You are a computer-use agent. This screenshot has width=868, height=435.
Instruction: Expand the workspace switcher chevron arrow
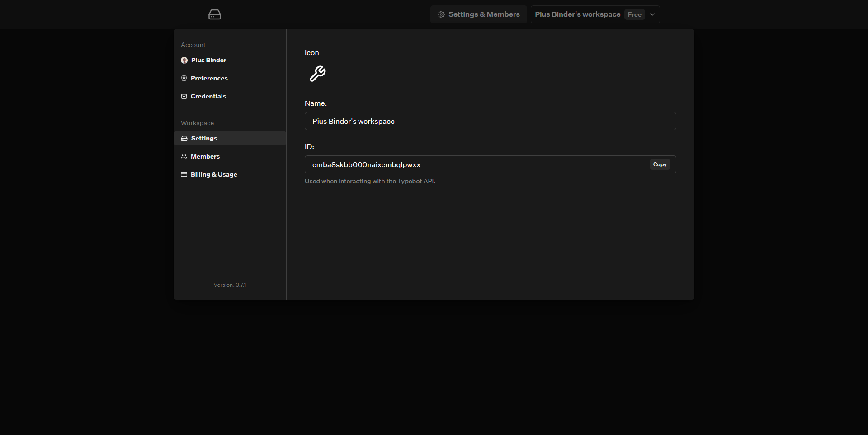[x=652, y=14]
